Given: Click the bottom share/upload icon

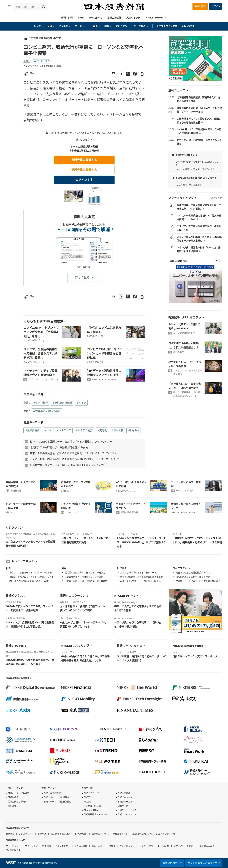Looking at the screenshot, I should [142, 296].
